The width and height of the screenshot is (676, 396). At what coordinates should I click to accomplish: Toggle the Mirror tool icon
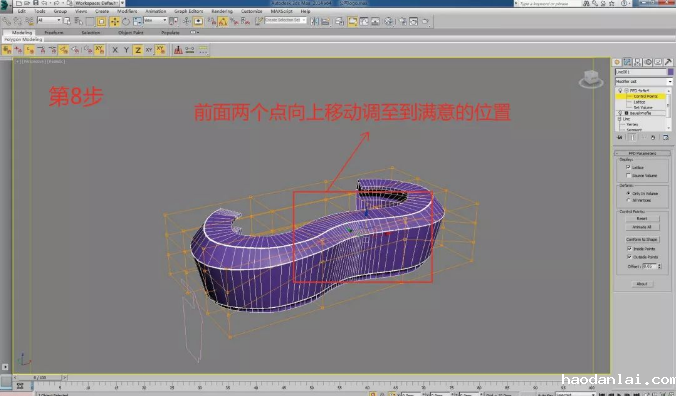(315, 21)
